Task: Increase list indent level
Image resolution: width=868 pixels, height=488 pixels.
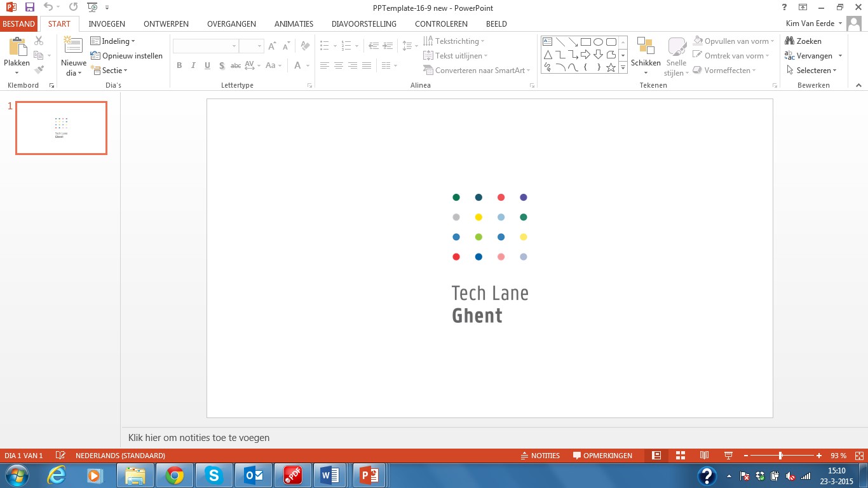Action: pos(388,46)
